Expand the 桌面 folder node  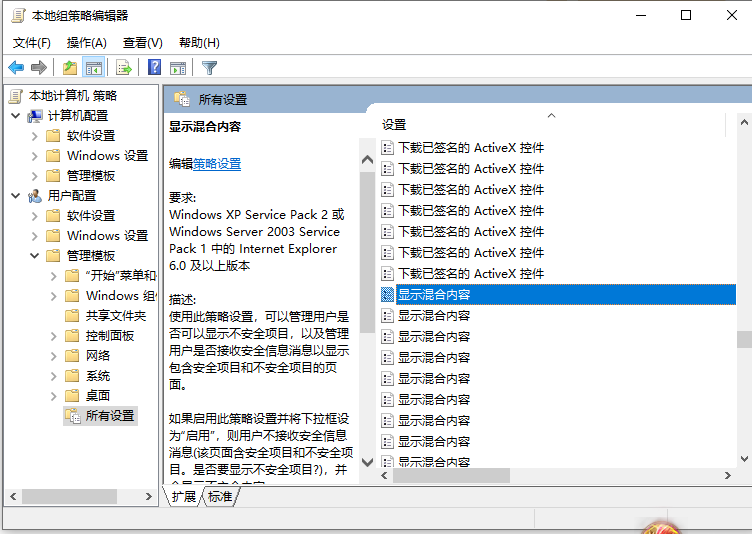[x=53, y=396]
